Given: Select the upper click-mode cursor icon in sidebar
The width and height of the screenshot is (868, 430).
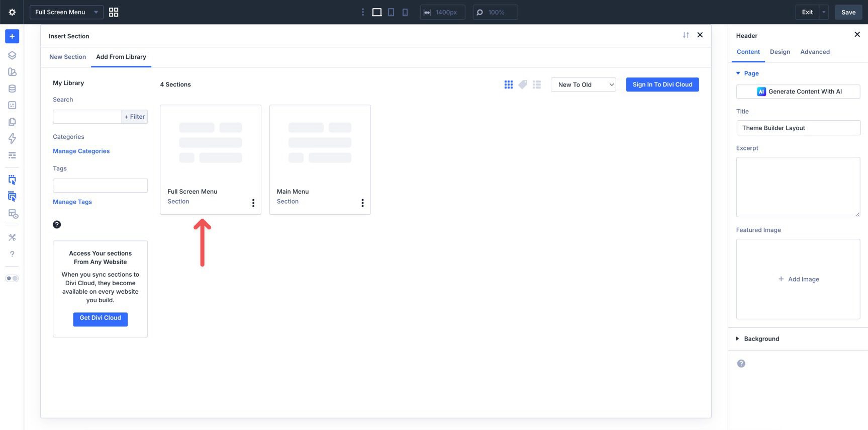Looking at the screenshot, I should (x=12, y=180).
